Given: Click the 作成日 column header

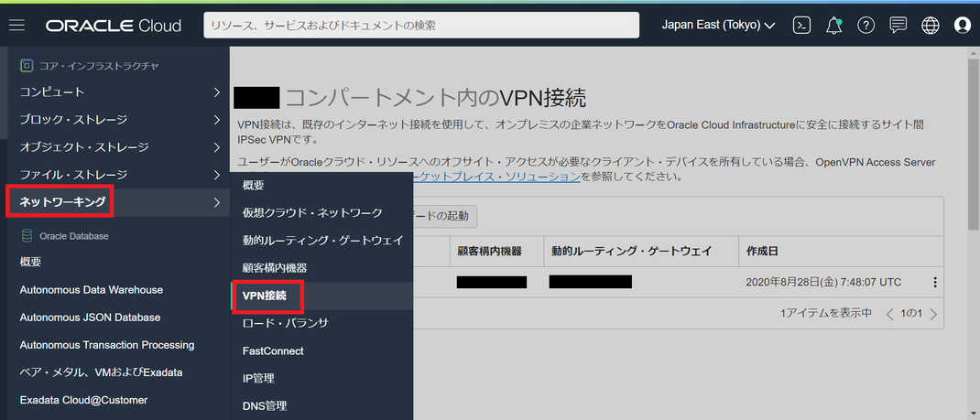Looking at the screenshot, I should (762, 251).
